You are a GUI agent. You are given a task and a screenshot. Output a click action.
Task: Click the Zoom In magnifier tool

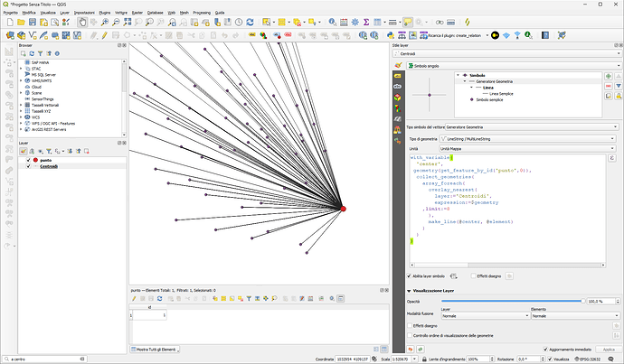(x=105, y=23)
